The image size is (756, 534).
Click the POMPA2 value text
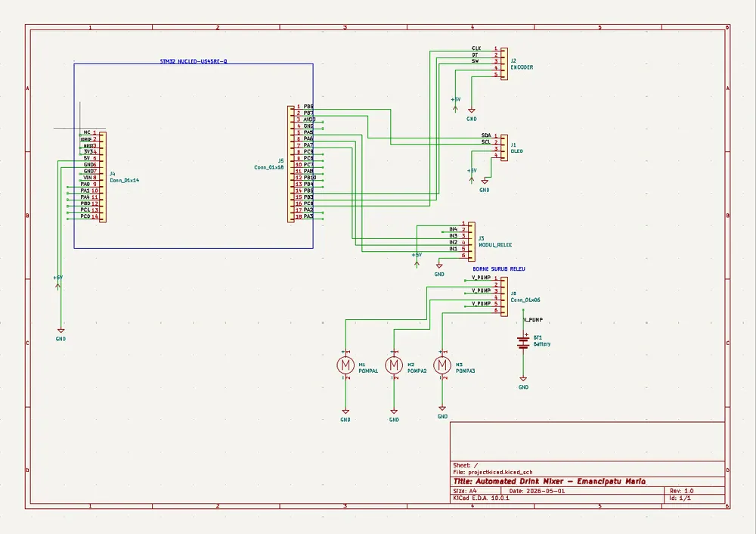417,371
